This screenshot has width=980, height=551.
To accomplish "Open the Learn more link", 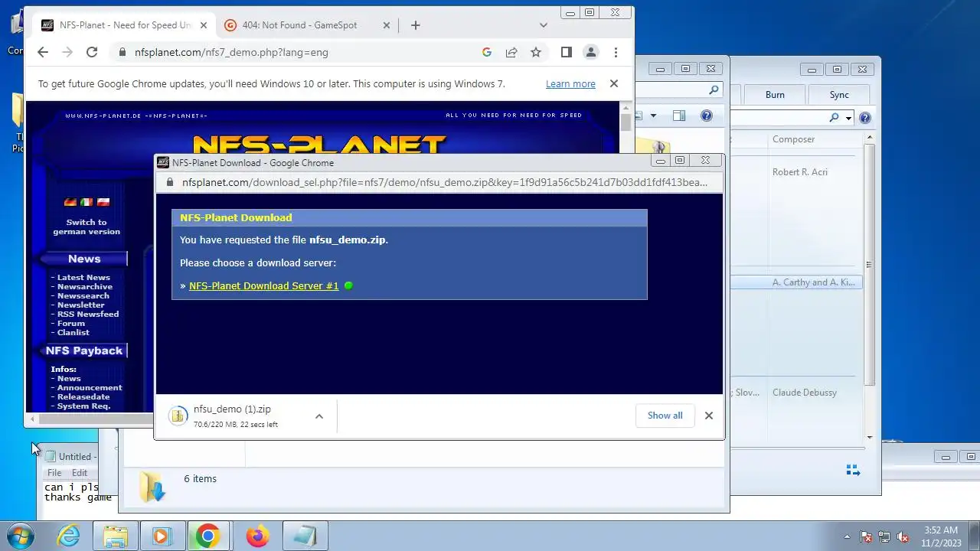I will tap(570, 84).
